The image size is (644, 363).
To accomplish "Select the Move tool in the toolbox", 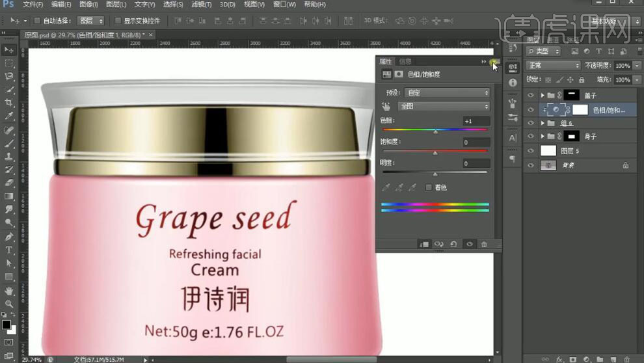I will click(x=8, y=50).
